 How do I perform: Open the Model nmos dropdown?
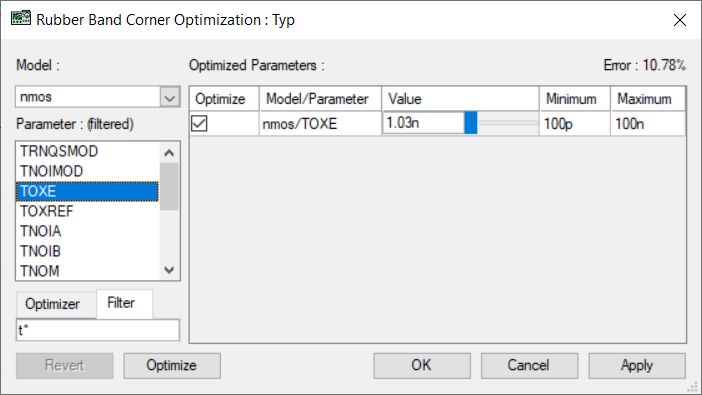coord(170,97)
